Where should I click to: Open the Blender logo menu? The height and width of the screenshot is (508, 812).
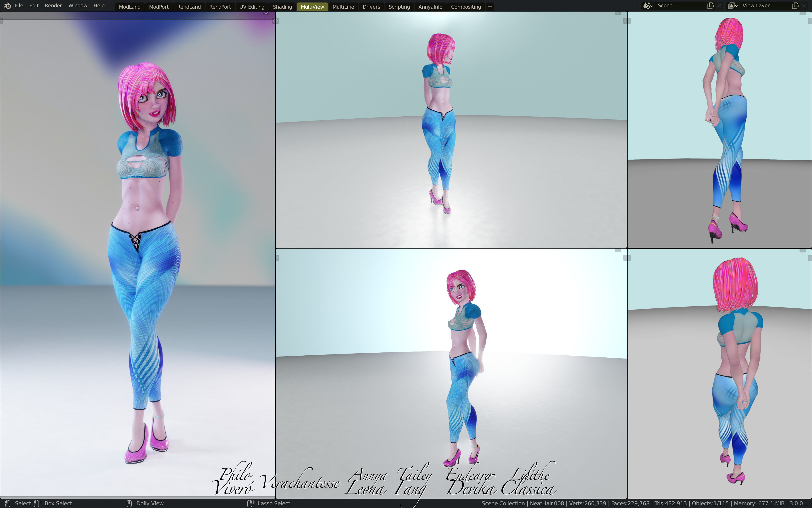pyautogui.click(x=7, y=6)
